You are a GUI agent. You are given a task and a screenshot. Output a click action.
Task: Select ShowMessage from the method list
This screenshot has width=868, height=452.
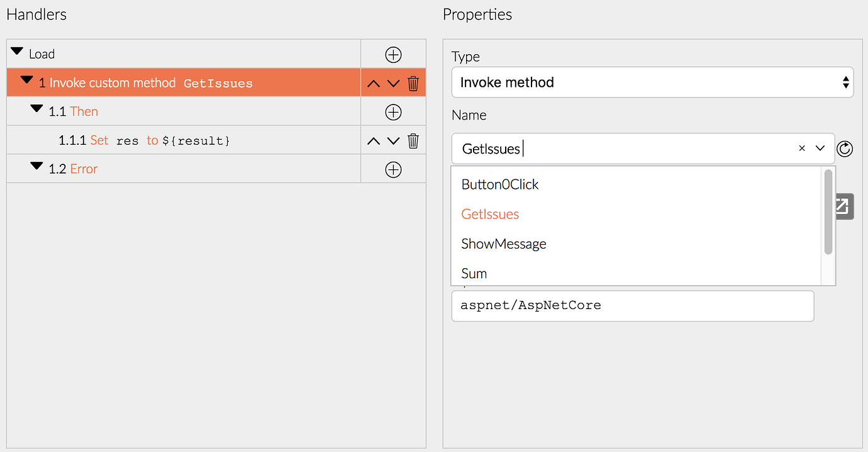click(503, 244)
